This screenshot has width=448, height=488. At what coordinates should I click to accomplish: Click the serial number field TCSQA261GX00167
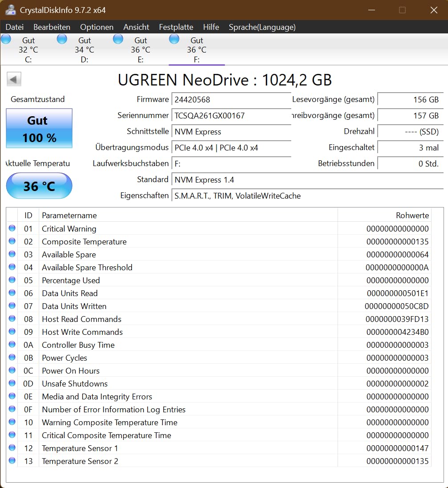(x=231, y=115)
